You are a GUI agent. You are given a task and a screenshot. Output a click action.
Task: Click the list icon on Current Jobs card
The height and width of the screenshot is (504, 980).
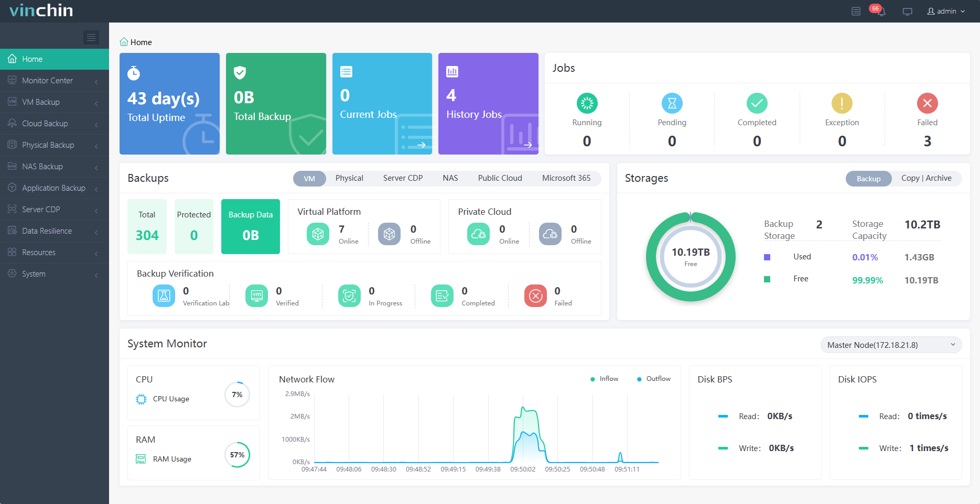point(346,72)
